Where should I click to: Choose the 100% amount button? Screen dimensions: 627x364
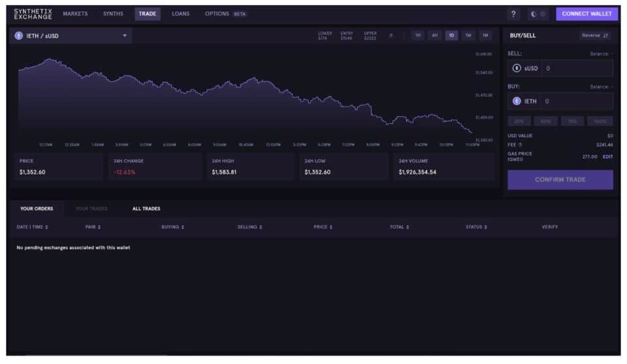click(600, 121)
